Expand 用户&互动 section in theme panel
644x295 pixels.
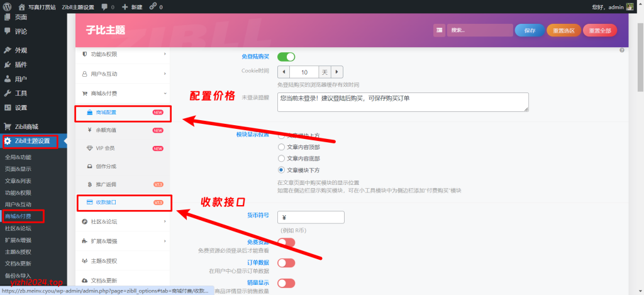point(123,74)
